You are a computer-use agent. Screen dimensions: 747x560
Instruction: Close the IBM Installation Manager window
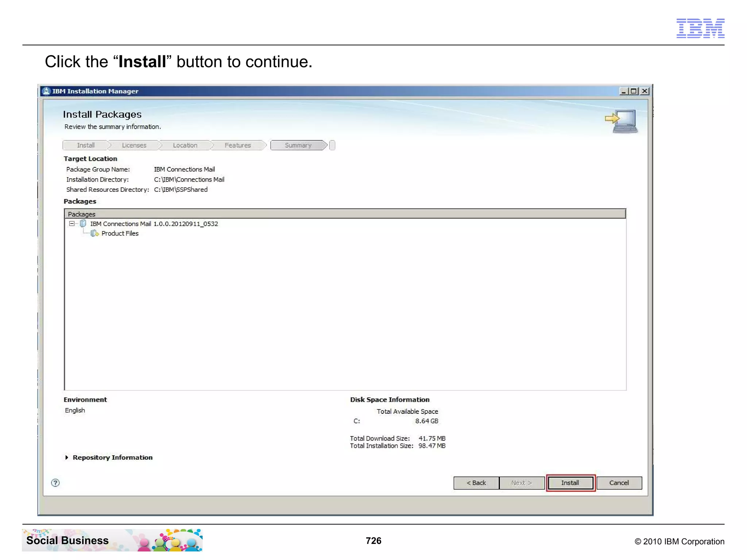point(645,91)
